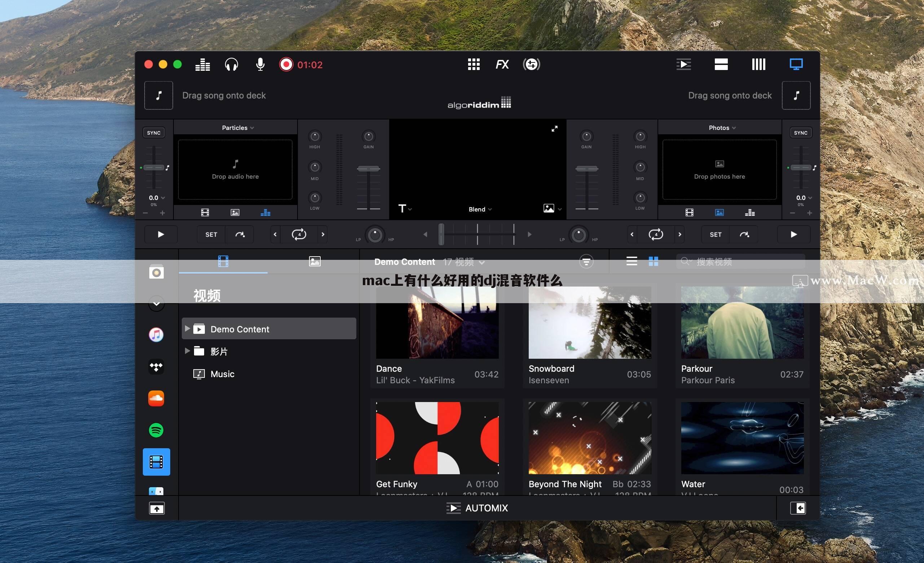Click left channel volume fader
Screen dimensions: 924x563
coord(368,169)
